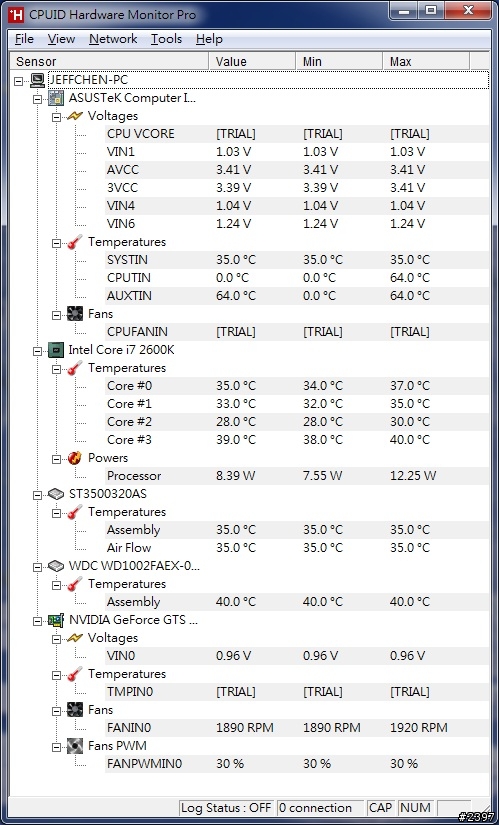Open the View menu

click(61, 39)
